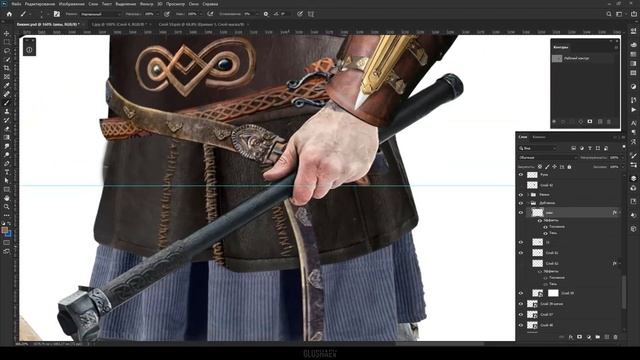This screenshot has width=640, height=360.
Task: Open the Справка menu
Action: click(x=210, y=4)
